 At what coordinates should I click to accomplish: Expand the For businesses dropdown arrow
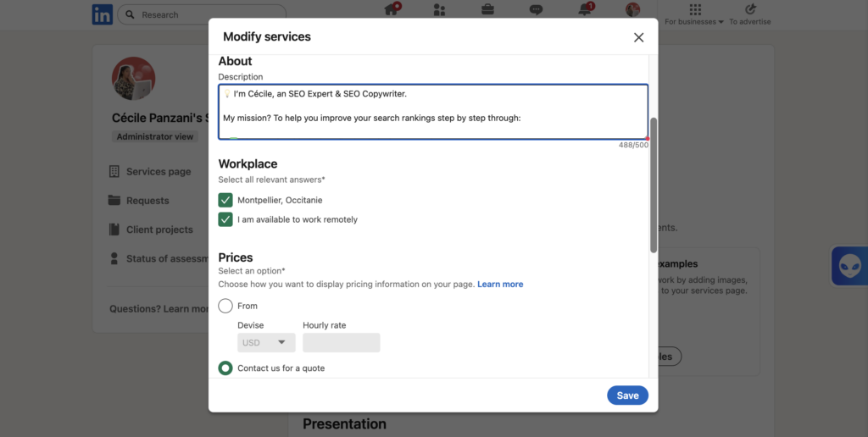tap(721, 22)
